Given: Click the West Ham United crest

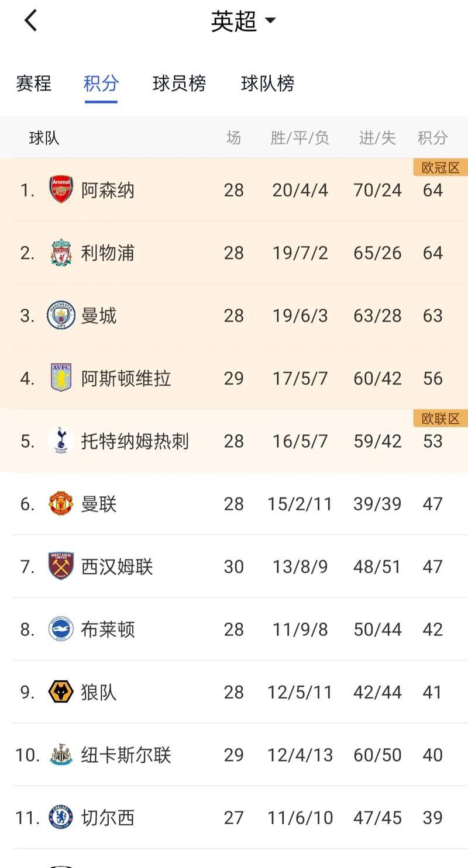Looking at the screenshot, I should click(61, 566).
